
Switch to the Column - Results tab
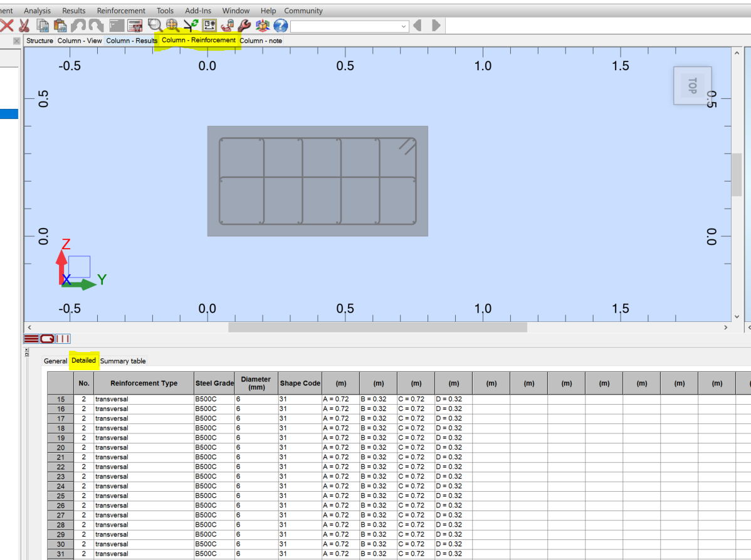tap(132, 41)
